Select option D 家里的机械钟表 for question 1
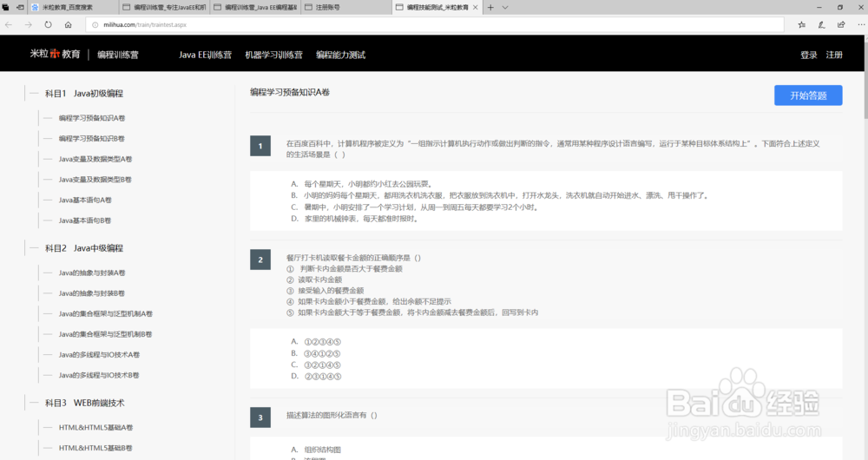Viewport: 868px width, 460px height. coord(355,219)
